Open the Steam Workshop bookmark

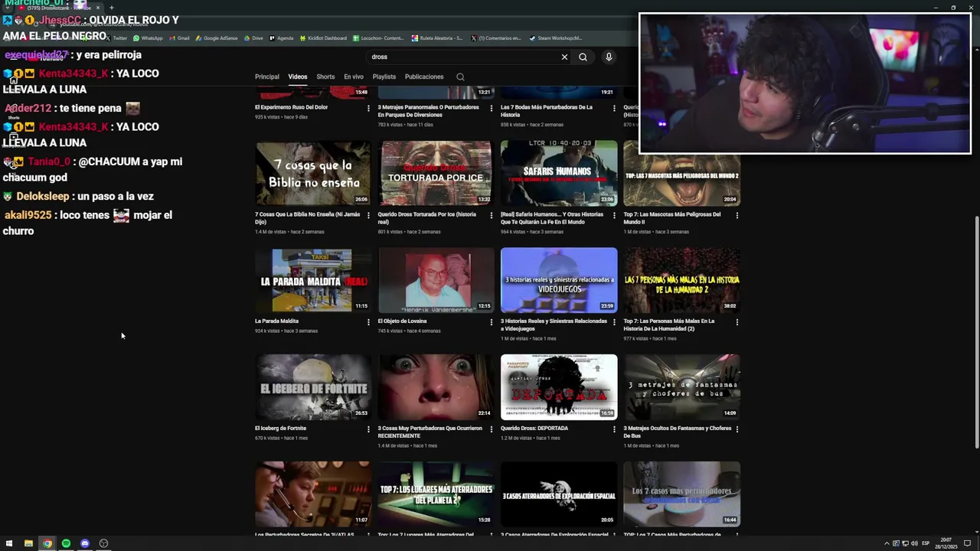pos(555,38)
